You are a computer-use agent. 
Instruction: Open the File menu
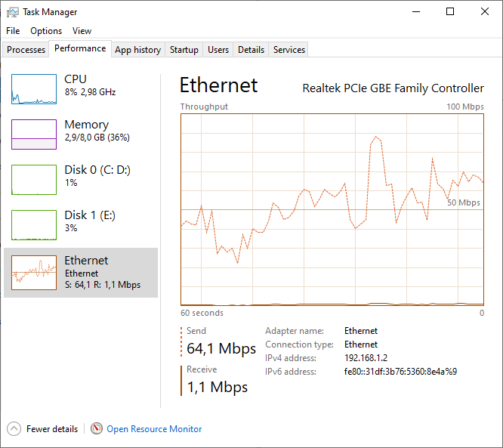13,31
